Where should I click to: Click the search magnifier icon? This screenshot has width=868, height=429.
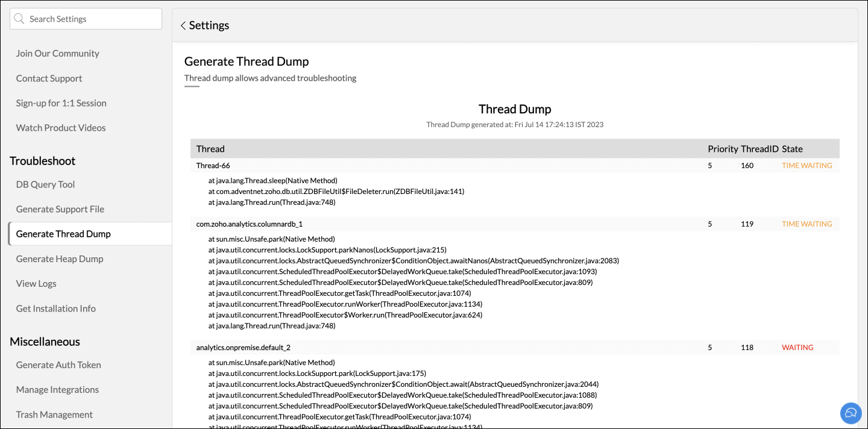tap(20, 19)
